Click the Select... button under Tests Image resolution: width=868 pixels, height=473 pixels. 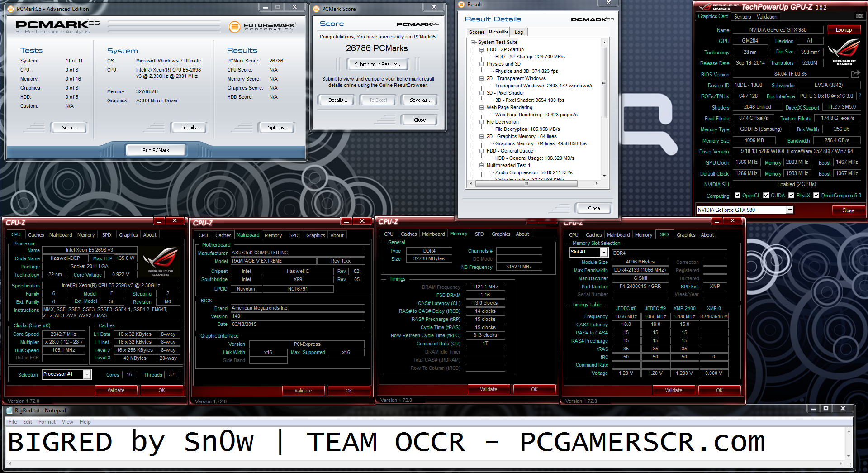[71, 128]
